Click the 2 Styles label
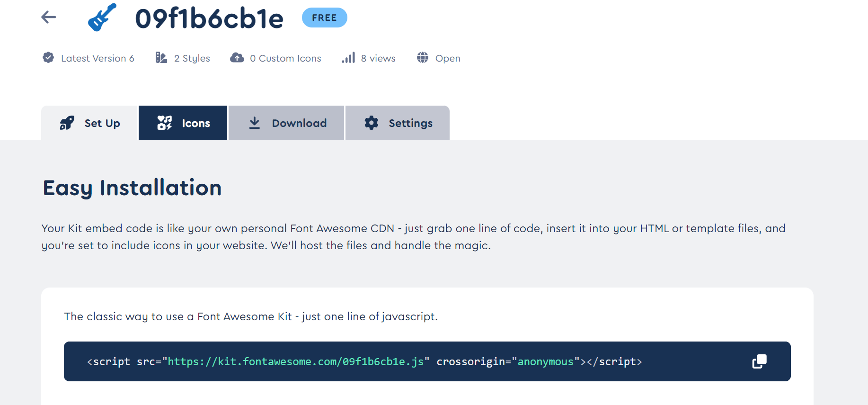868x405 pixels. [192, 58]
